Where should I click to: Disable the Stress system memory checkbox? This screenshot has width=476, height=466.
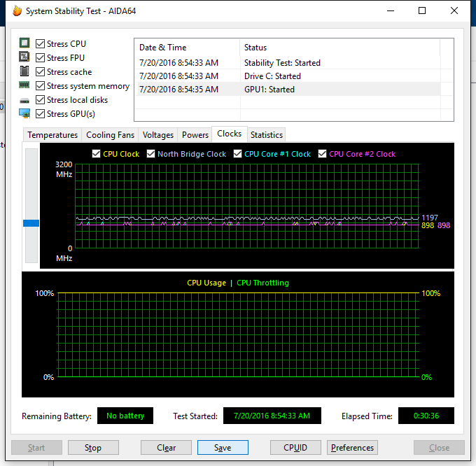[x=40, y=86]
